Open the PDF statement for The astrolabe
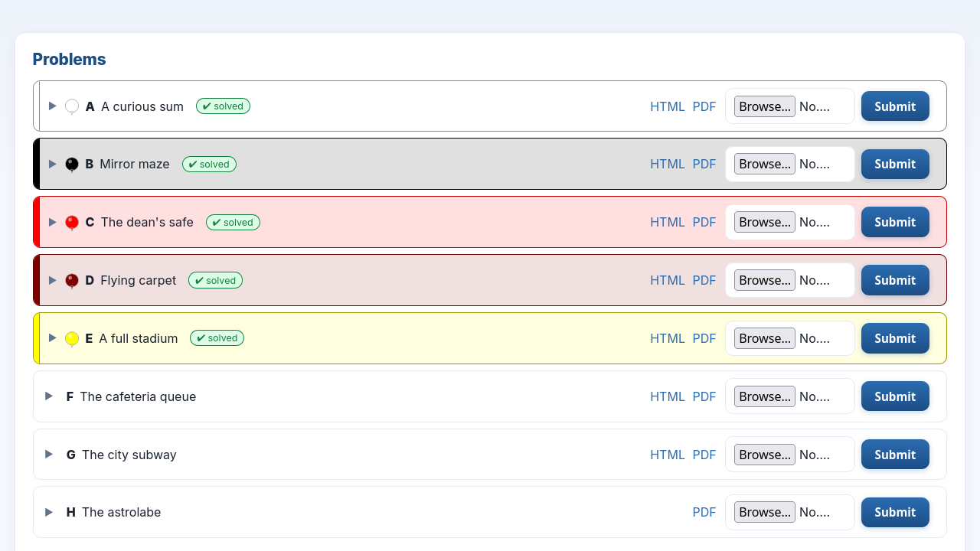 [x=704, y=512]
